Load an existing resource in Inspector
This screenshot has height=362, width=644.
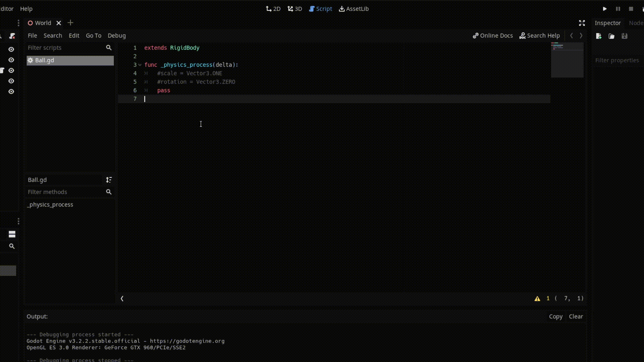[x=611, y=36]
